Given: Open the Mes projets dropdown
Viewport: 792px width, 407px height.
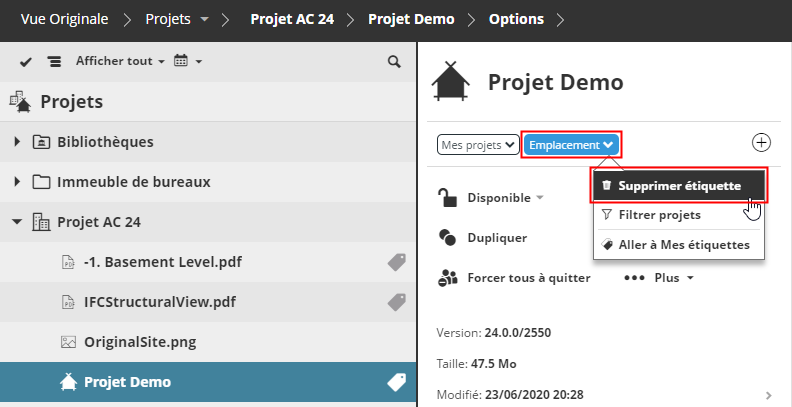Looking at the screenshot, I should click(478, 145).
